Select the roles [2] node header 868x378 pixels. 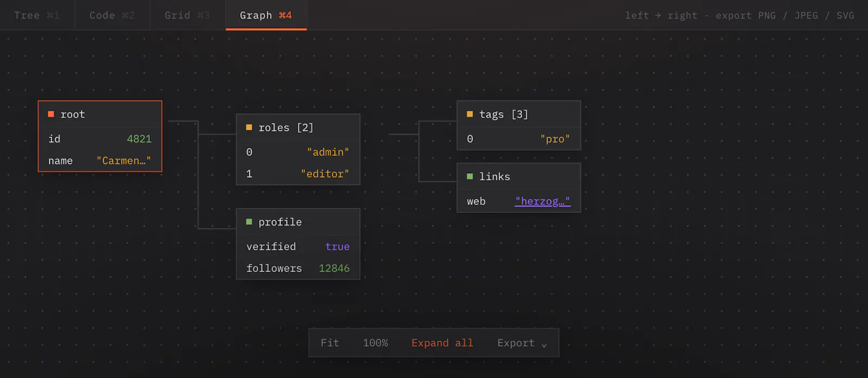tap(298, 128)
